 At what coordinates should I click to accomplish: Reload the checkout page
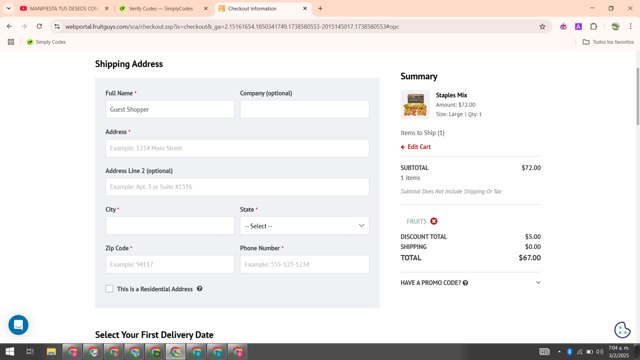39,27
